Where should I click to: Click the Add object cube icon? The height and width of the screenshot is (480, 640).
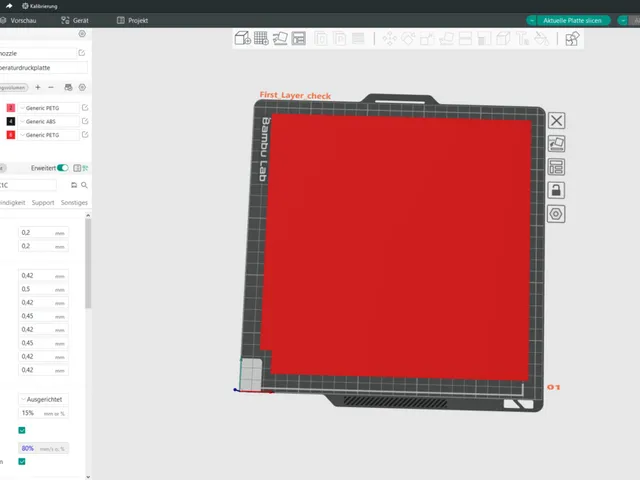(x=242, y=38)
